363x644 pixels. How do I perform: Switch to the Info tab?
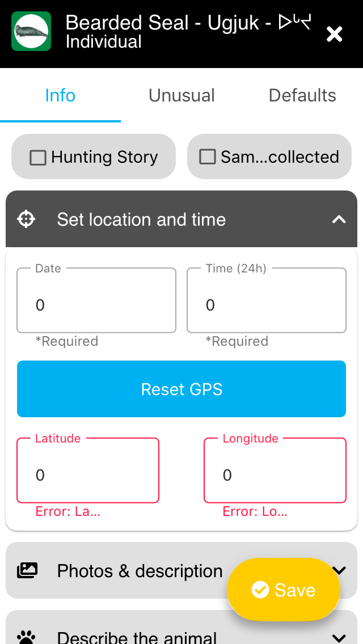(60, 95)
